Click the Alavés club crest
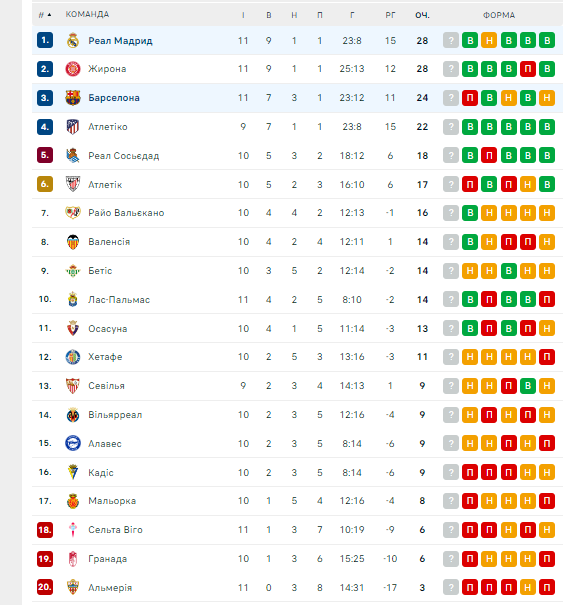Viewport: 572px width, 605px height. 73,443
